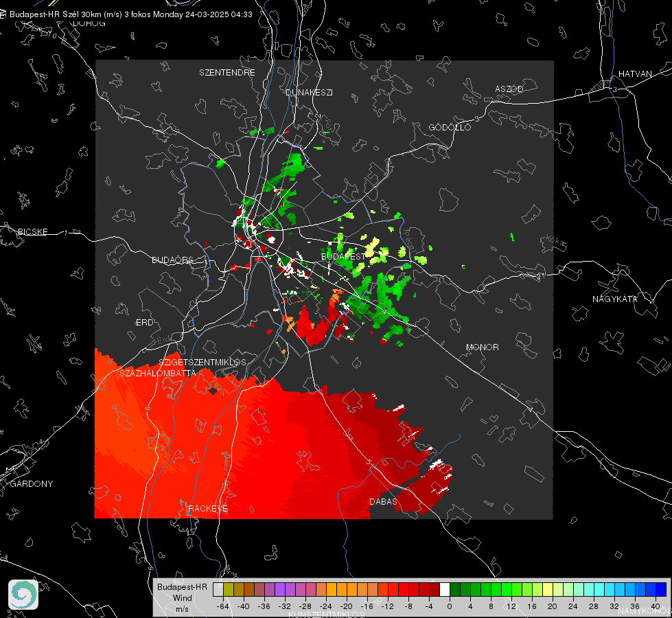672x618 pixels.
Task: Click the BUDAPEST city label
Action: pyautogui.click(x=343, y=256)
